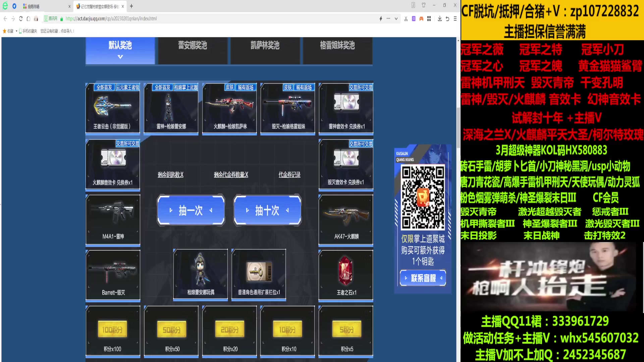Select the 蕾安娜奖池 tab
Viewport: 644px width, 362px height.
tap(193, 50)
